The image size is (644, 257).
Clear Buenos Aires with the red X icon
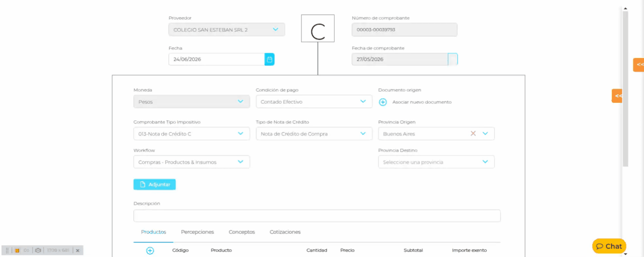[x=473, y=134]
